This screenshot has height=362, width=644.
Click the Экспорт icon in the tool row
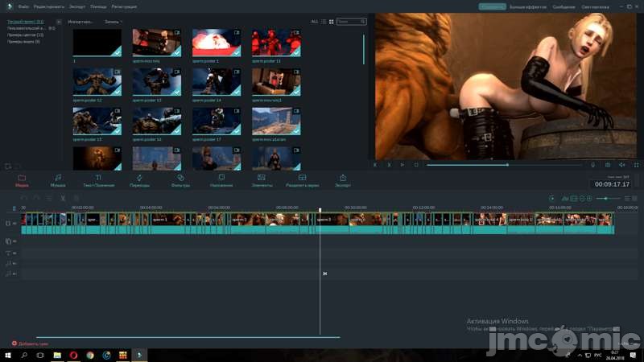pyautogui.click(x=343, y=177)
